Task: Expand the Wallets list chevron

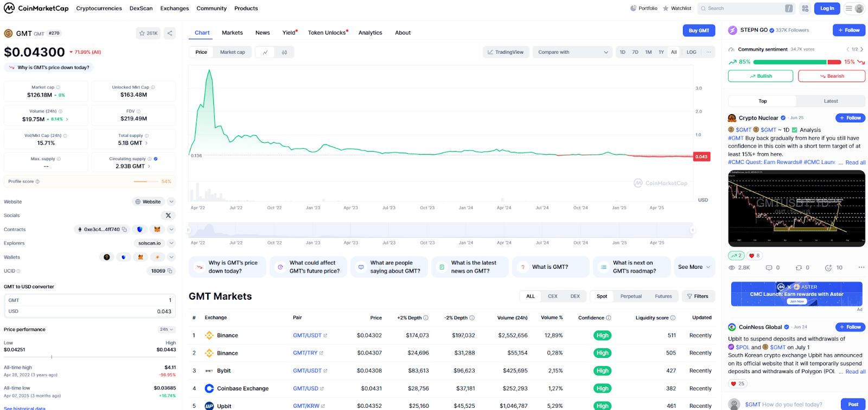Action: pyautogui.click(x=171, y=257)
